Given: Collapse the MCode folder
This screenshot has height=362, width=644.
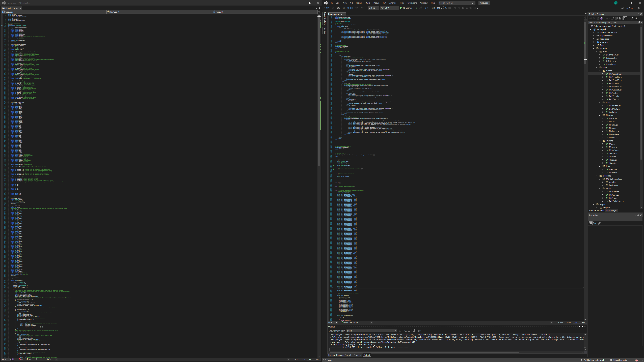Looking at the screenshot, I should click(594, 48).
